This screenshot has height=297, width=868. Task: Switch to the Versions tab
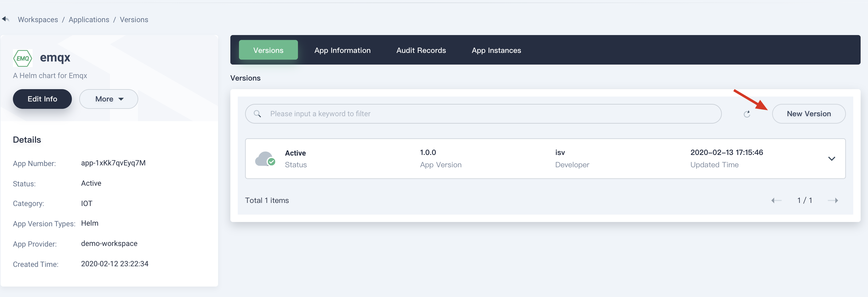(x=268, y=50)
